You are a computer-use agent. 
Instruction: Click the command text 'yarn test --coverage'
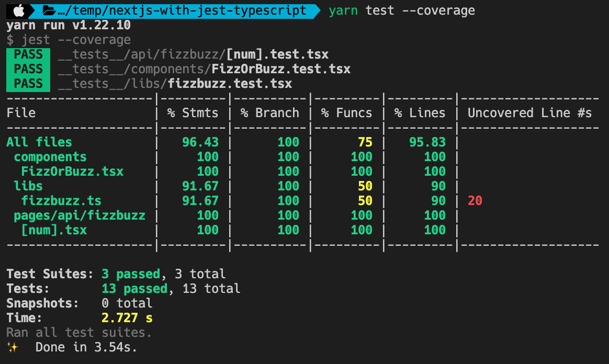402,10
